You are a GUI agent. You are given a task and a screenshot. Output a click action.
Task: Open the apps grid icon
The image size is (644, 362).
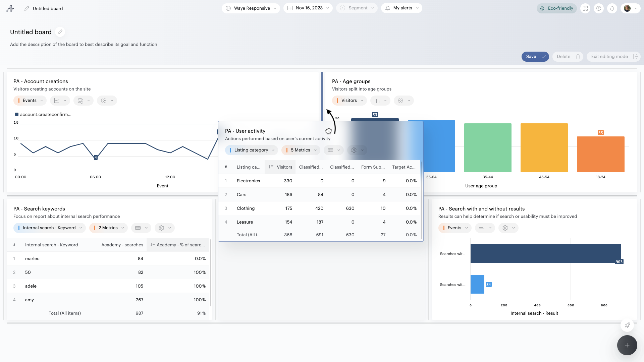[585, 8]
